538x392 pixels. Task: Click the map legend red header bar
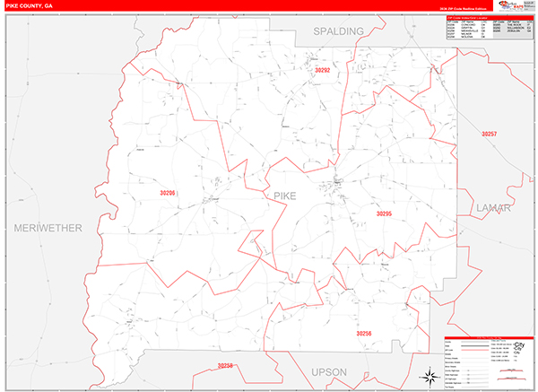pos(489,338)
